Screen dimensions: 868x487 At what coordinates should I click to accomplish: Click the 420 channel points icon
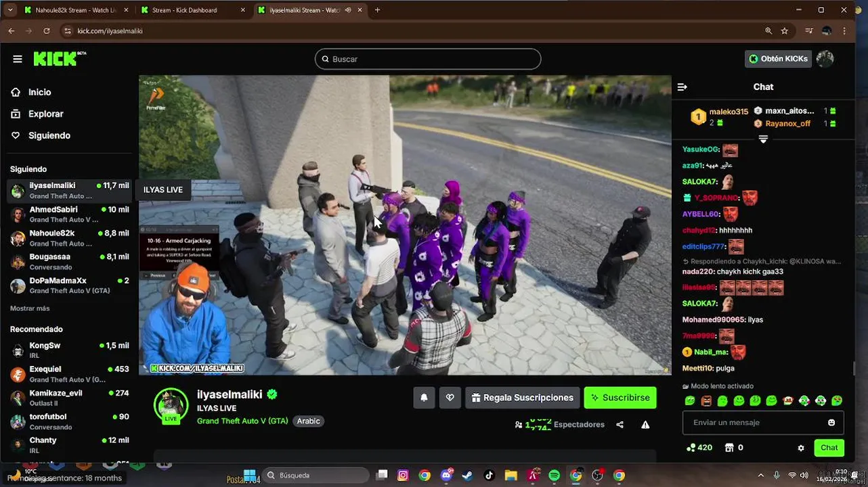pos(691,448)
